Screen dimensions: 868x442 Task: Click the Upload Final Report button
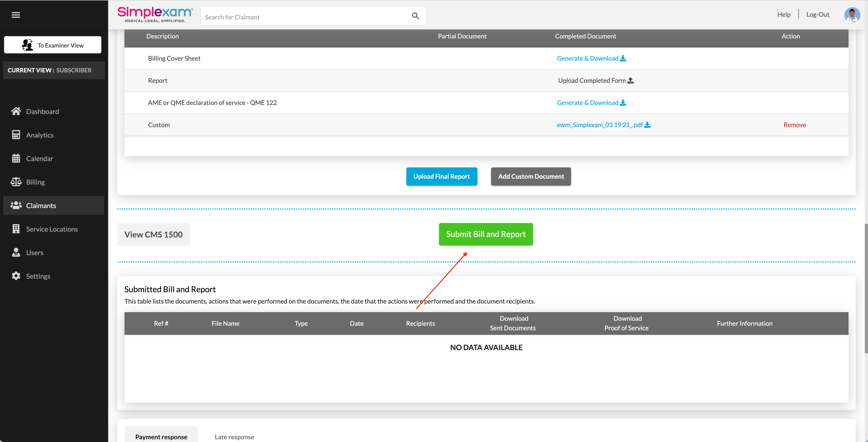click(x=441, y=176)
